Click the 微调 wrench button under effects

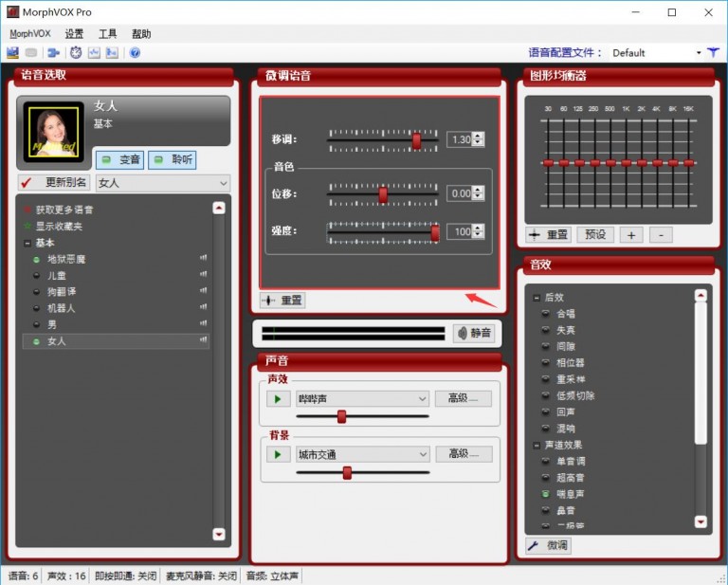[549, 545]
